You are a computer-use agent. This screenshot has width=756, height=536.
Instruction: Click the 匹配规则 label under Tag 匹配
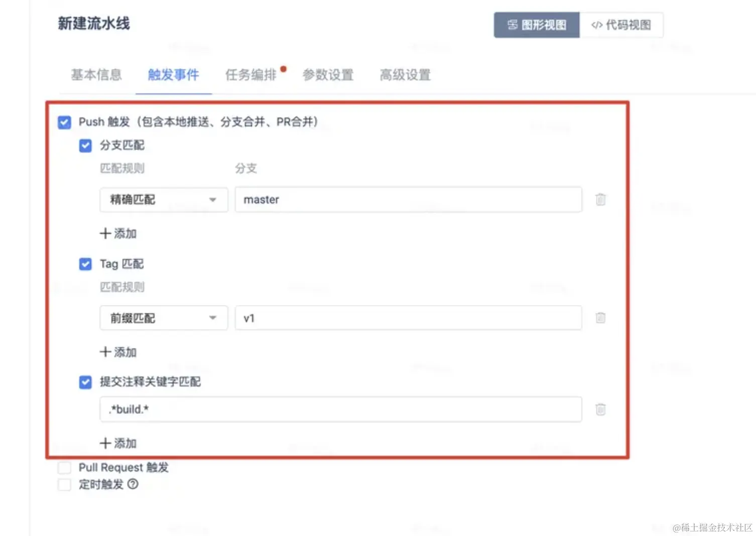click(x=122, y=287)
